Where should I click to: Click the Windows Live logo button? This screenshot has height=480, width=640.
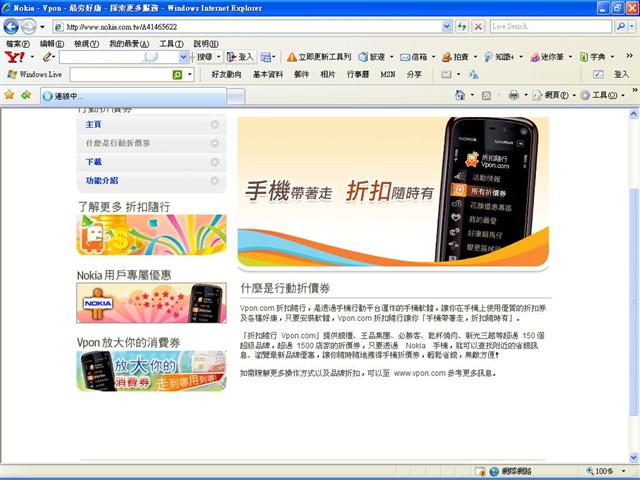(x=35, y=74)
